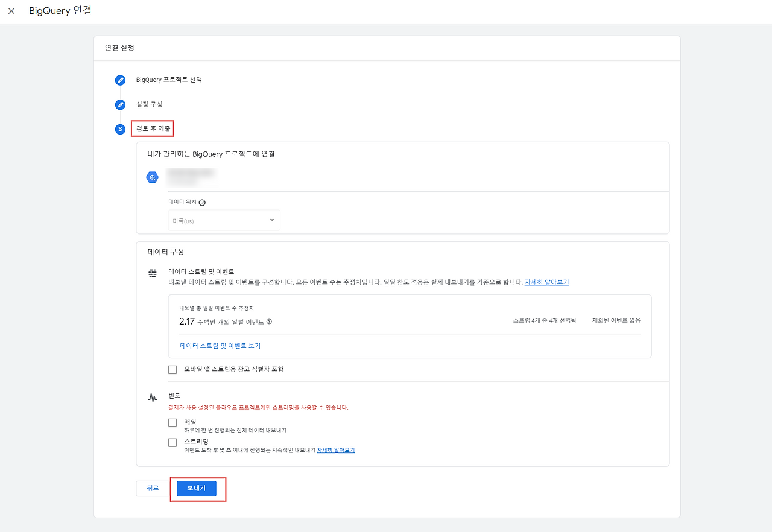Go to the 설정 구성 step

(x=149, y=104)
